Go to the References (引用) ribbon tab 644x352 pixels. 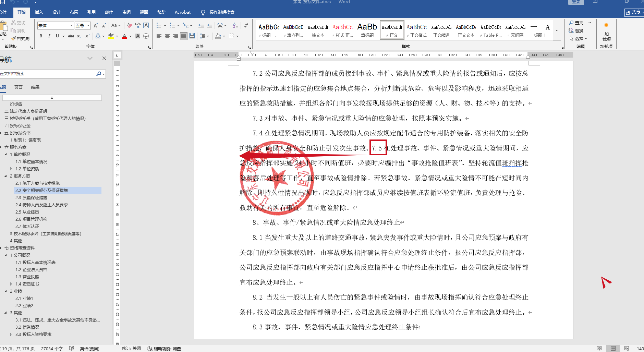tap(92, 12)
